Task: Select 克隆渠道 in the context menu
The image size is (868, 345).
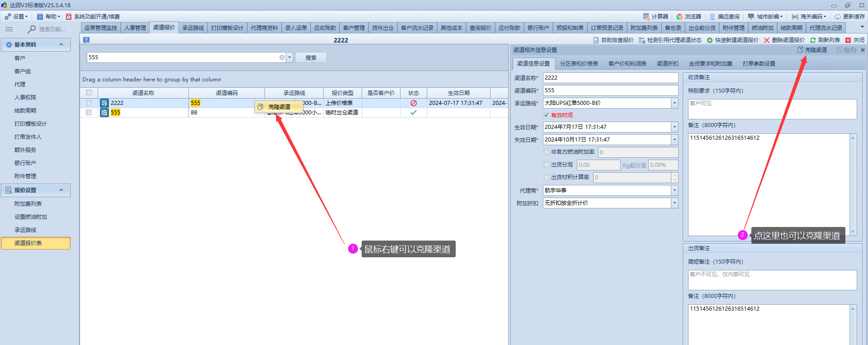Action: coord(279,107)
